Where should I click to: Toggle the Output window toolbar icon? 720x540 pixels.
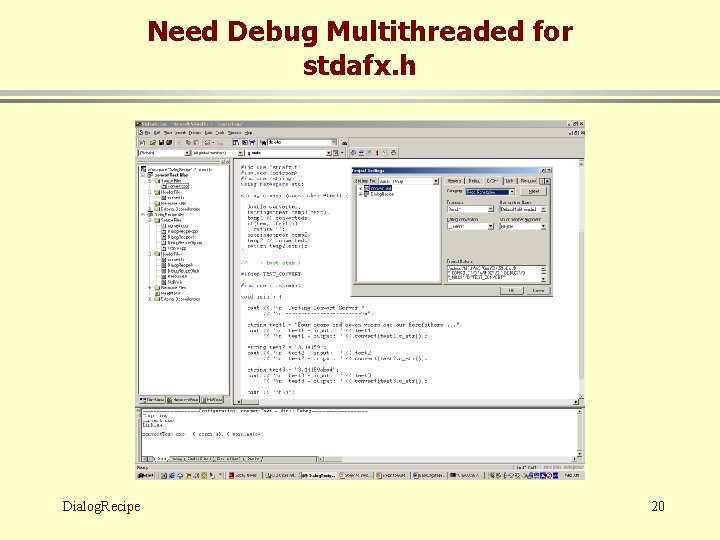pyautogui.click(x=245, y=142)
